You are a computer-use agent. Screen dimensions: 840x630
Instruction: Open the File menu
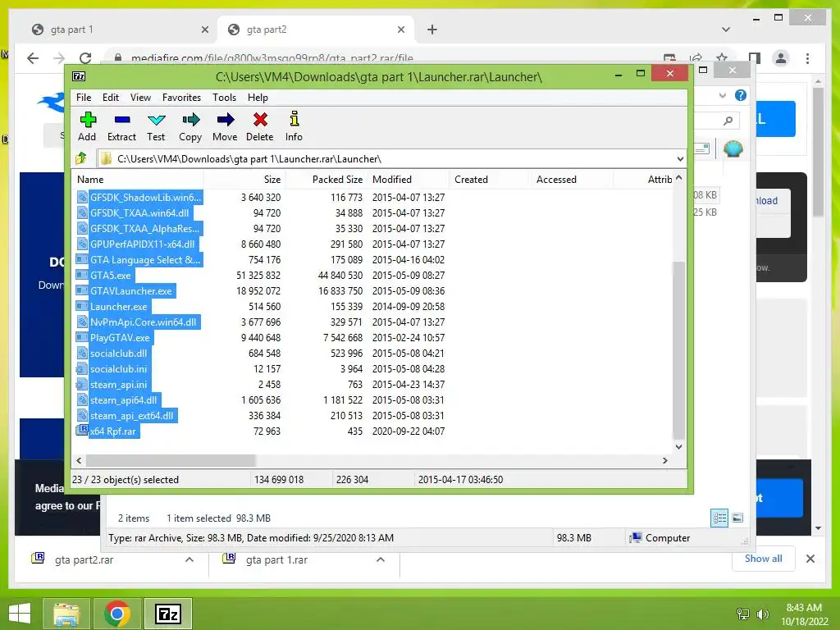[84, 98]
